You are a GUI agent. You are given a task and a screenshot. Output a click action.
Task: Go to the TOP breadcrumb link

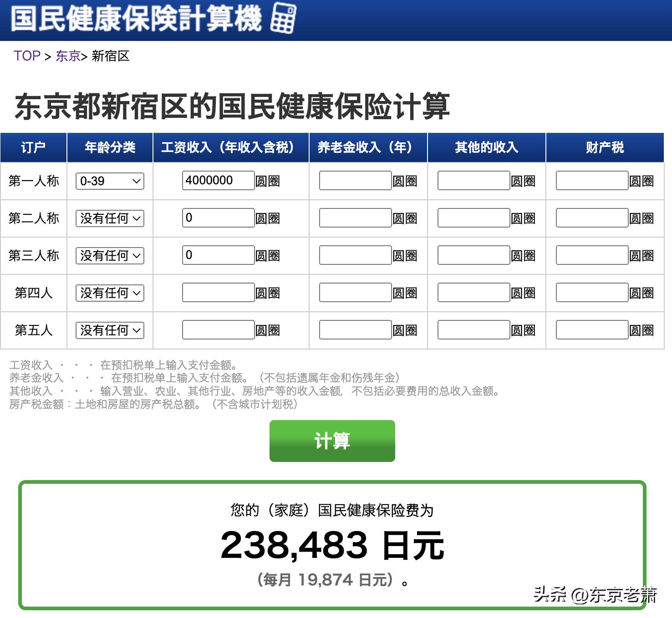coord(27,56)
